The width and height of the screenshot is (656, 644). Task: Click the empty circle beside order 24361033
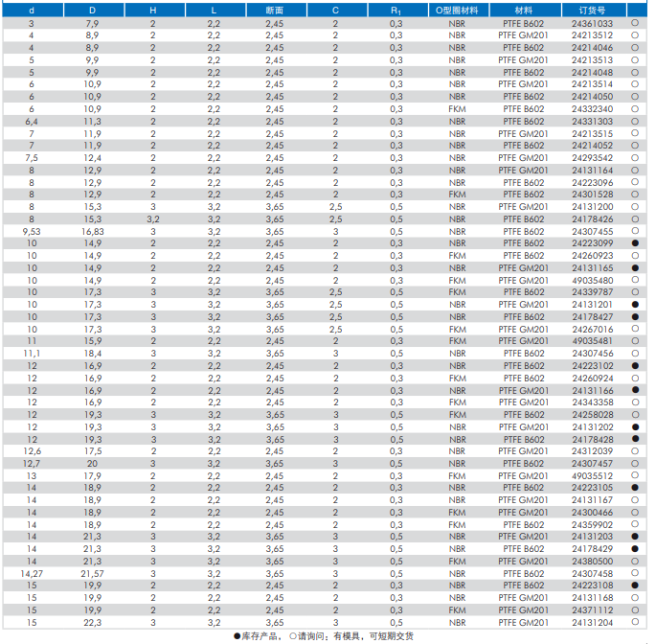click(x=635, y=22)
